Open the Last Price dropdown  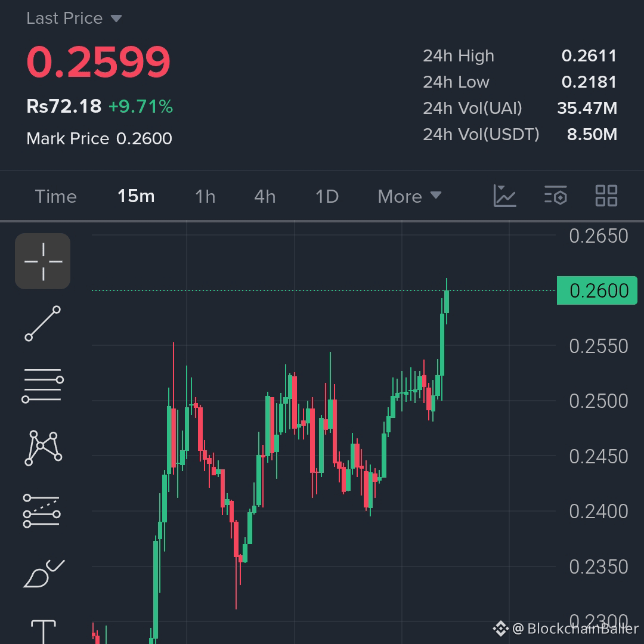tap(75, 18)
